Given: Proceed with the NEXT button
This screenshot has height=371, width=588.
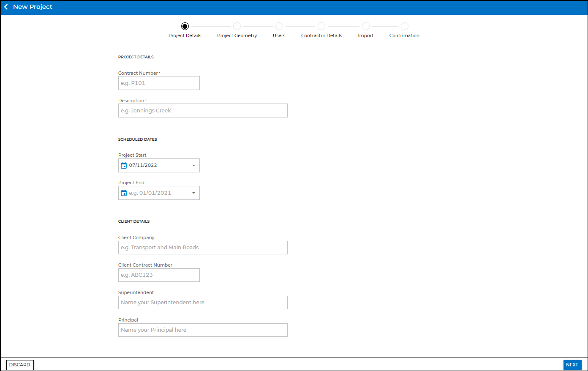Looking at the screenshot, I should (572, 365).
